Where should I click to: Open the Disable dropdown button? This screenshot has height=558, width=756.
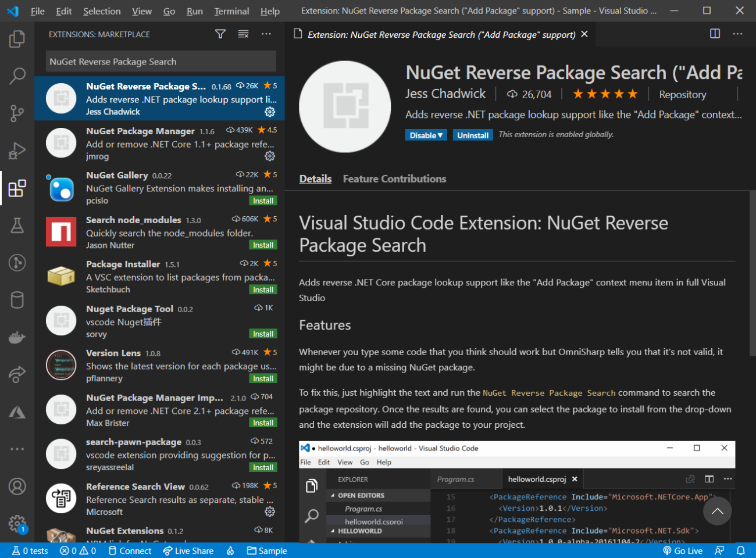pyautogui.click(x=426, y=135)
